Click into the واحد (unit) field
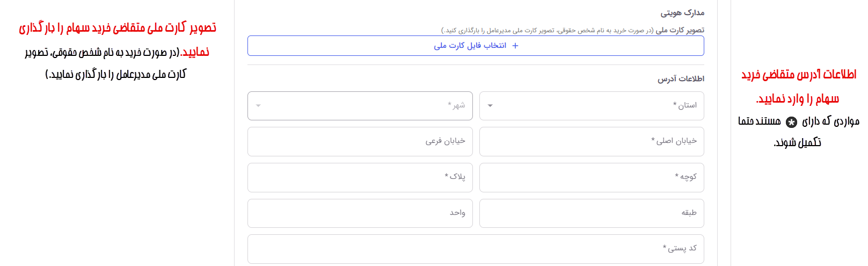Image resolution: width=868 pixels, height=266 pixels. point(360,213)
